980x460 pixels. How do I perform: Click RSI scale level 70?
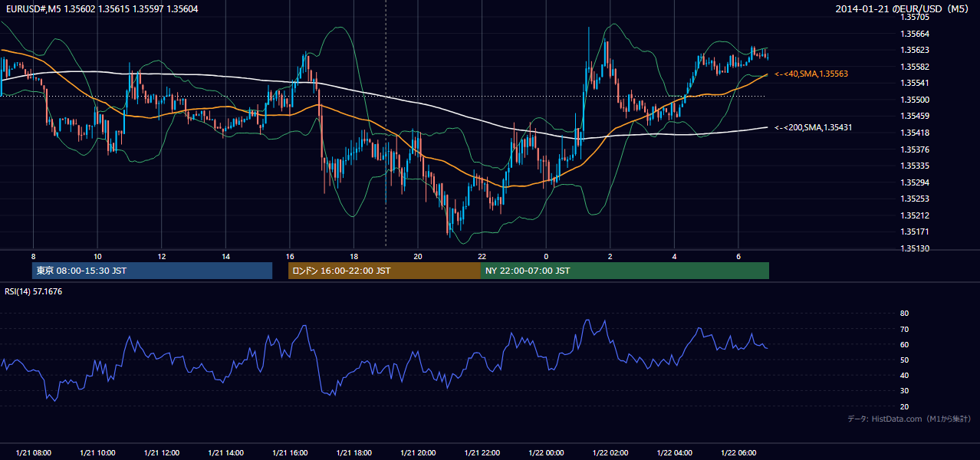click(x=905, y=329)
